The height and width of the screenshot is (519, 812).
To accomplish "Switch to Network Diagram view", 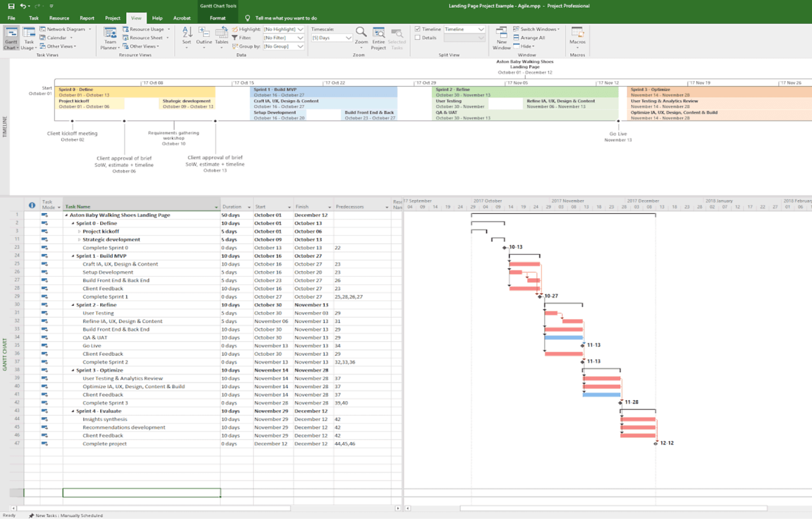I will coord(65,29).
